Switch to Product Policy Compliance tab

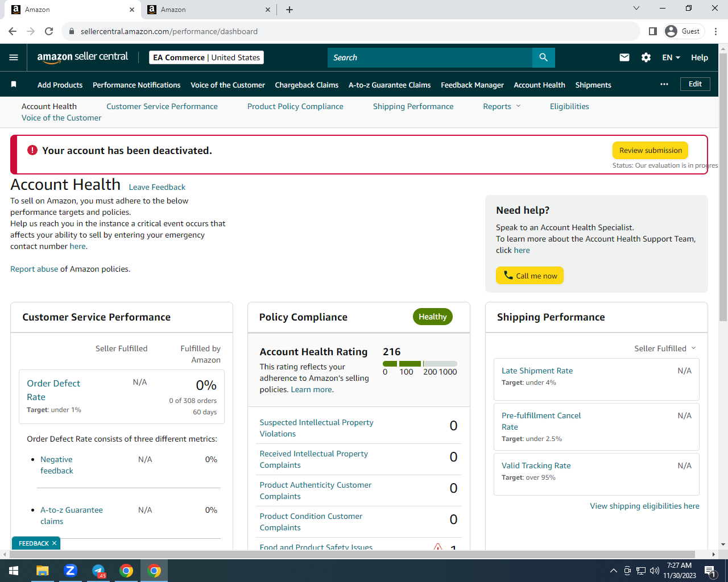(x=295, y=106)
